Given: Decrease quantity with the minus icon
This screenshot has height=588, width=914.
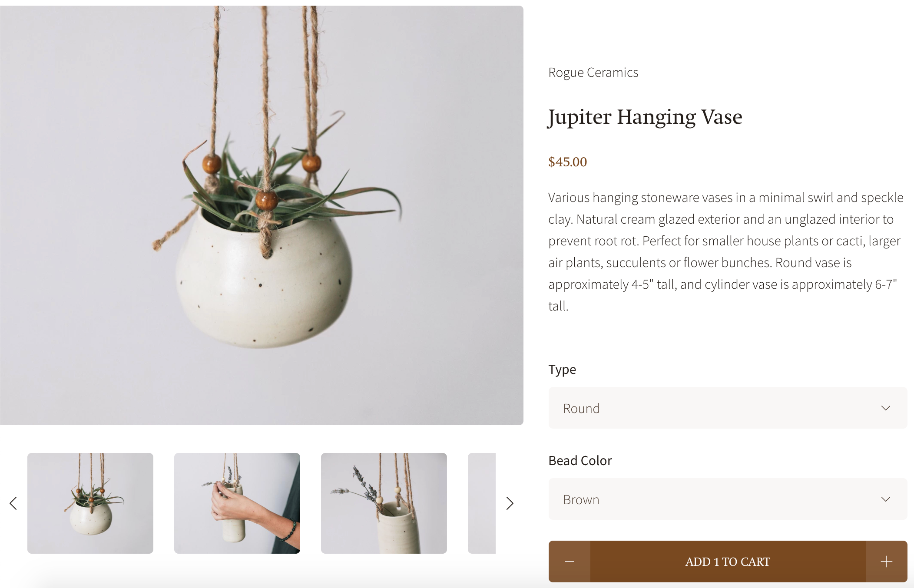Looking at the screenshot, I should pos(570,562).
